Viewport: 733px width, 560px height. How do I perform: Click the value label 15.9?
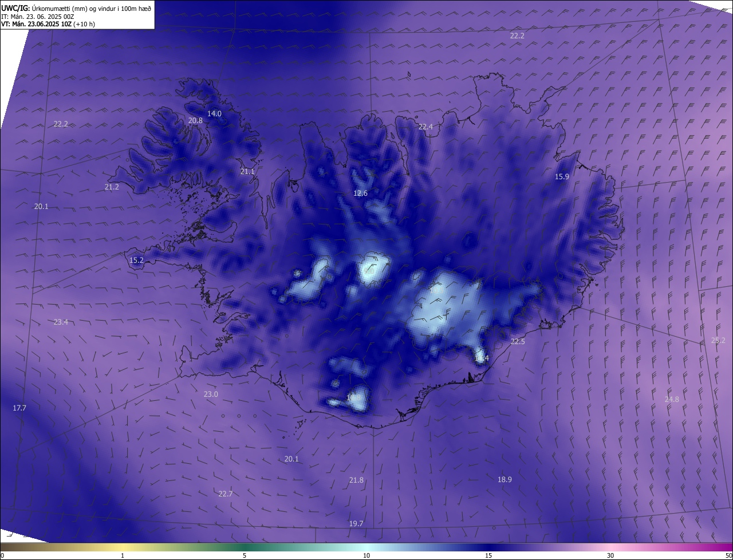point(562,176)
